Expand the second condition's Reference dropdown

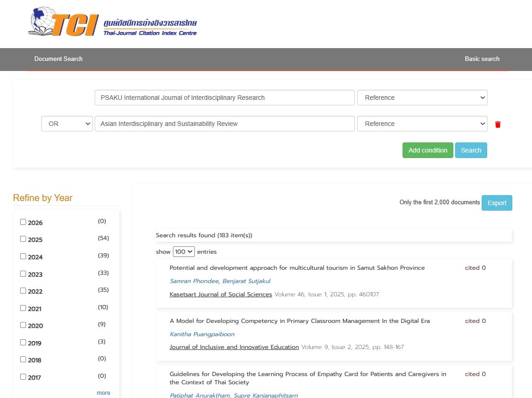click(x=422, y=124)
